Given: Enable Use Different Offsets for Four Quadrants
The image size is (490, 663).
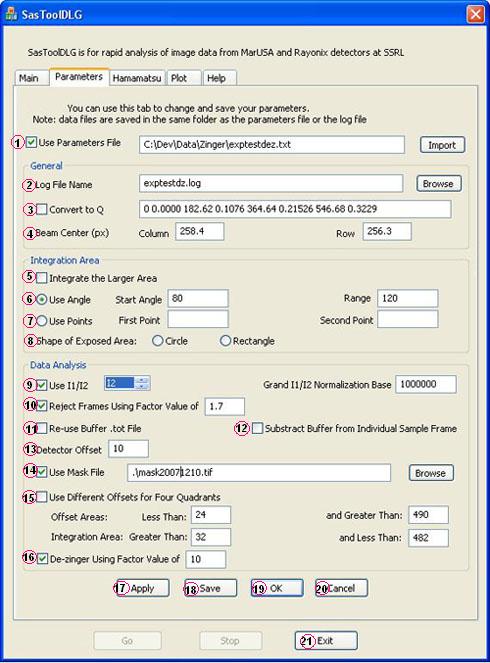Looking at the screenshot, I should pyautogui.click(x=41, y=497).
